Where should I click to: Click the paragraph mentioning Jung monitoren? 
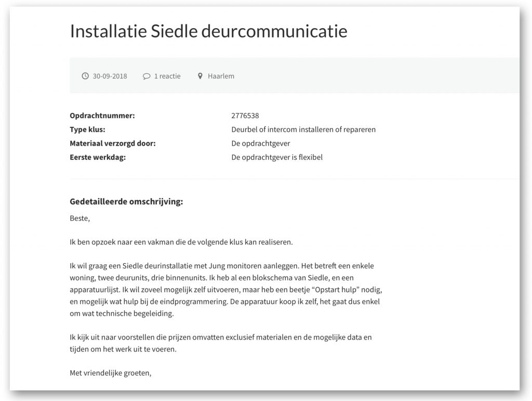pyautogui.click(x=226, y=290)
